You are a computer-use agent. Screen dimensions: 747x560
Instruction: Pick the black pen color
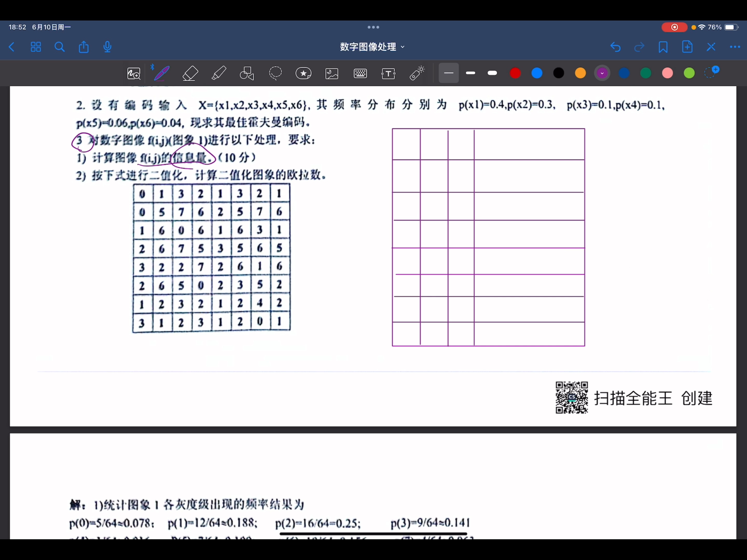point(558,73)
